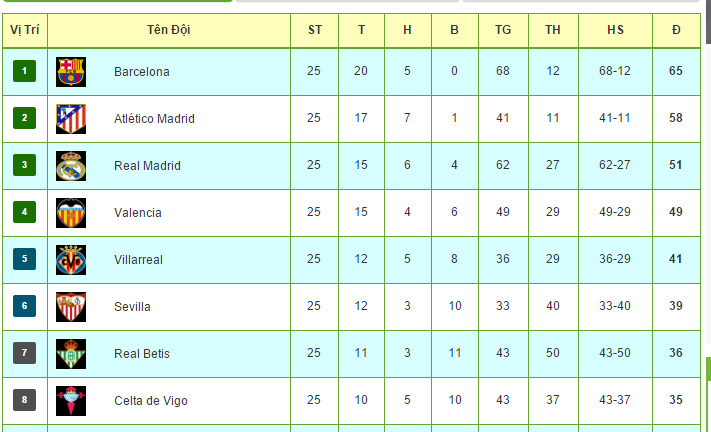Viewport: 711px width, 432px height.
Task: Click the rank 5 position badge
Action: 24,259
